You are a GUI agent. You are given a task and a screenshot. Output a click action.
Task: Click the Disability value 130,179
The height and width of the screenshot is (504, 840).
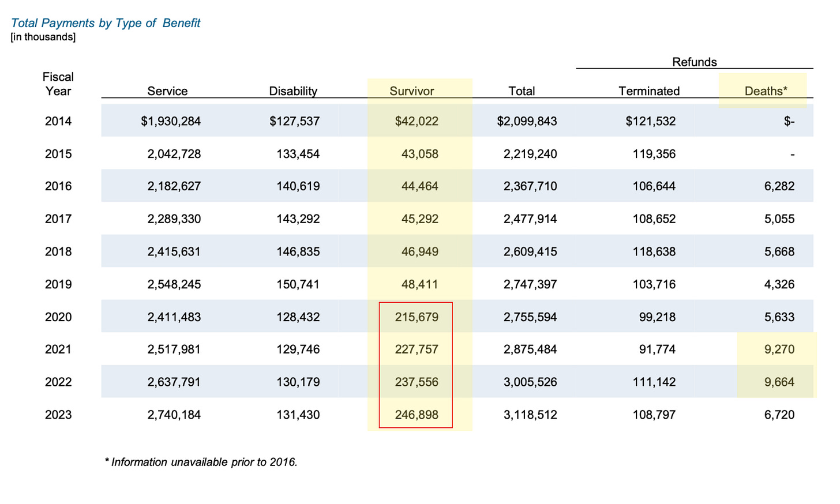tap(298, 382)
